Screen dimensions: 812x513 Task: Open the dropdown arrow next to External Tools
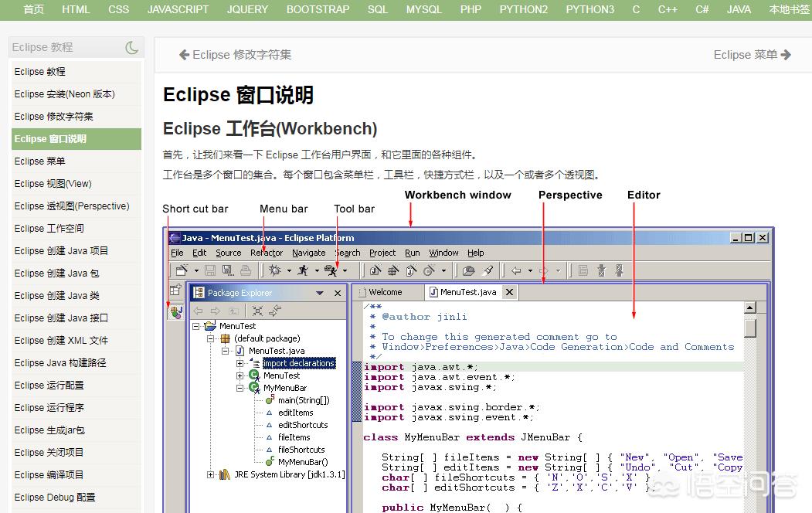[x=345, y=270]
